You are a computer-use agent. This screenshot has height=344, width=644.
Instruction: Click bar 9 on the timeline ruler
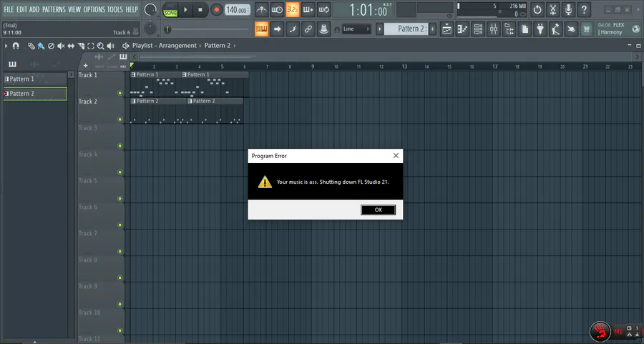point(313,67)
